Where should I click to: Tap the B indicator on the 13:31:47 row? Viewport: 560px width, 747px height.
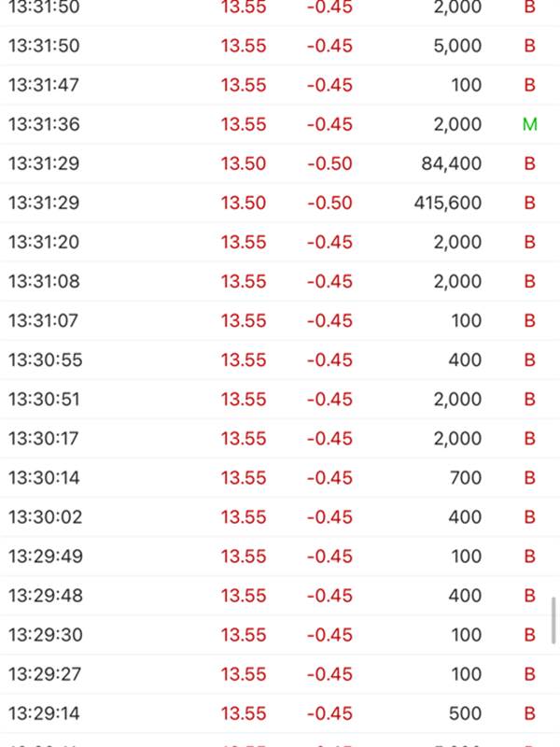pyautogui.click(x=529, y=85)
